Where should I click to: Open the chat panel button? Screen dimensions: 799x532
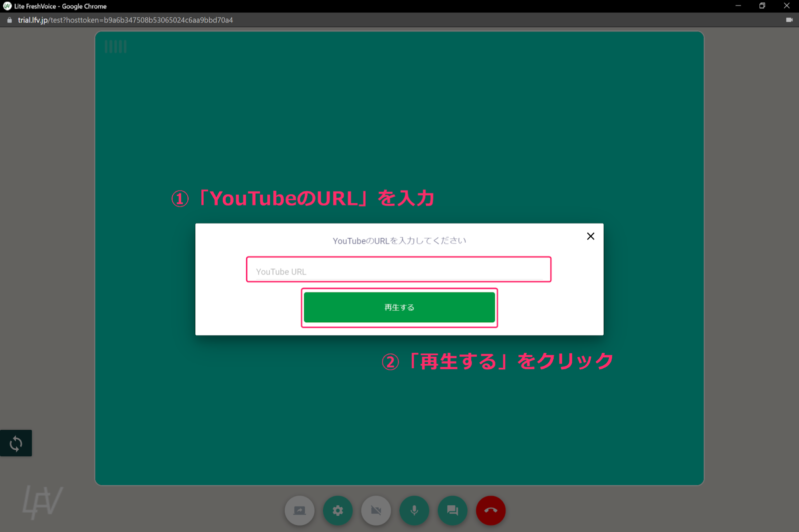coord(452,511)
